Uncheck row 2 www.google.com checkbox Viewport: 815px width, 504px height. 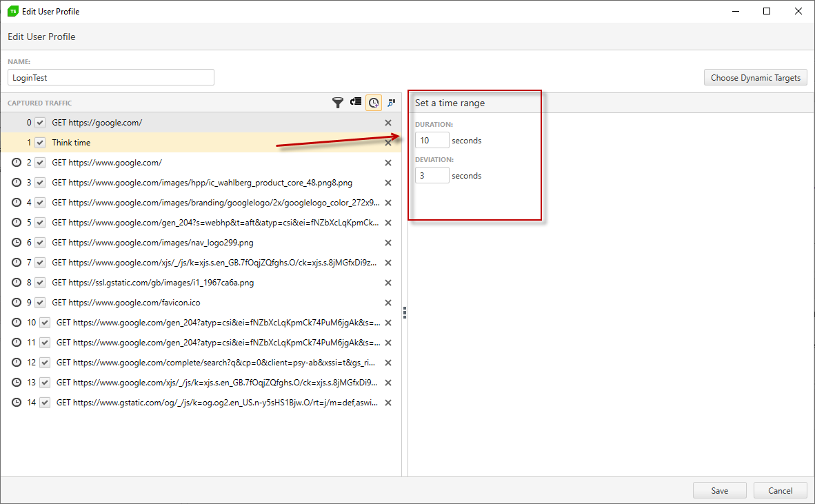(x=40, y=163)
